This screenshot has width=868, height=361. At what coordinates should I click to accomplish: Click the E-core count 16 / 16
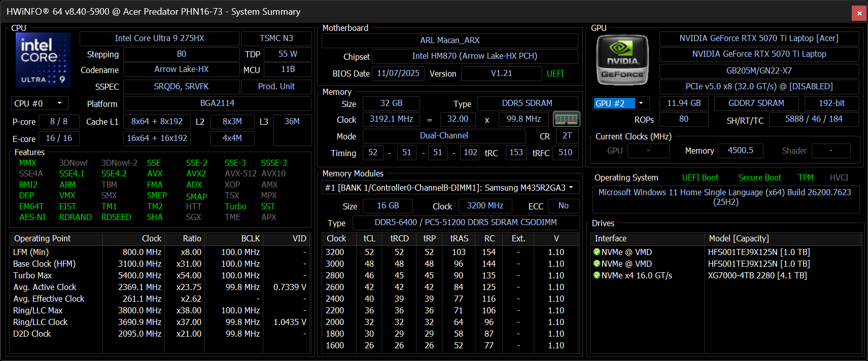(59, 138)
